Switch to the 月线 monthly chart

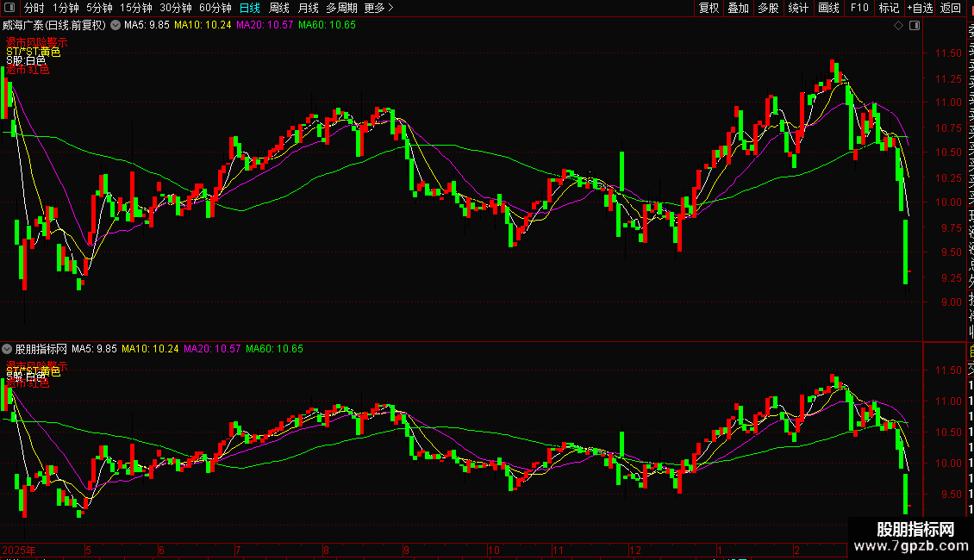click(309, 8)
